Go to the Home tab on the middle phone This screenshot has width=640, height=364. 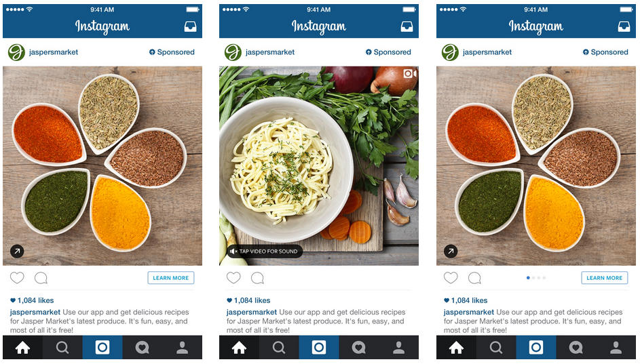239,348
